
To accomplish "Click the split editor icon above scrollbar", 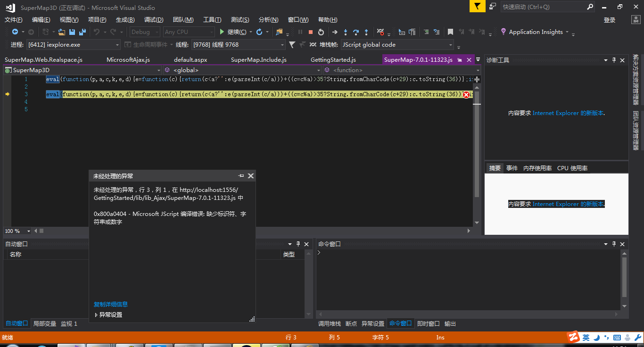I will click(477, 80).
